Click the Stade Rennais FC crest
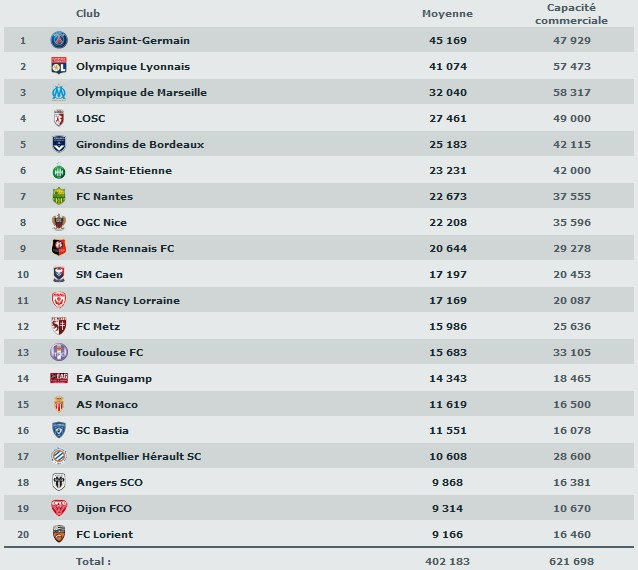The image size is (638, 570). (x=58, y=249)
